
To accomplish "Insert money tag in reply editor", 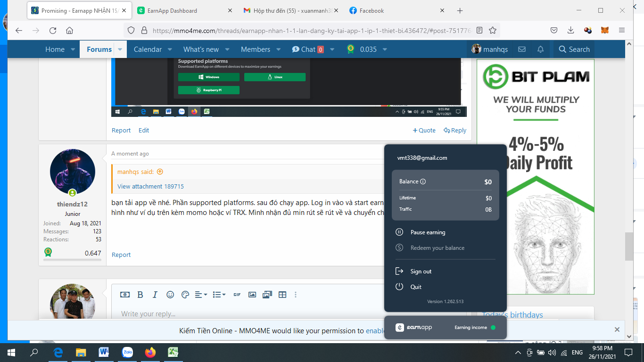I will click(x=125, y=295).
